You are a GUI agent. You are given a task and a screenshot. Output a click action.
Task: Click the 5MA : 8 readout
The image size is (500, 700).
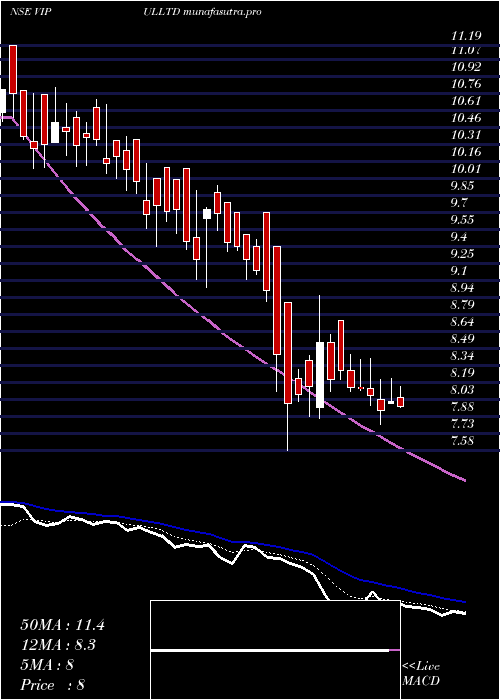[x=47, y=665]
